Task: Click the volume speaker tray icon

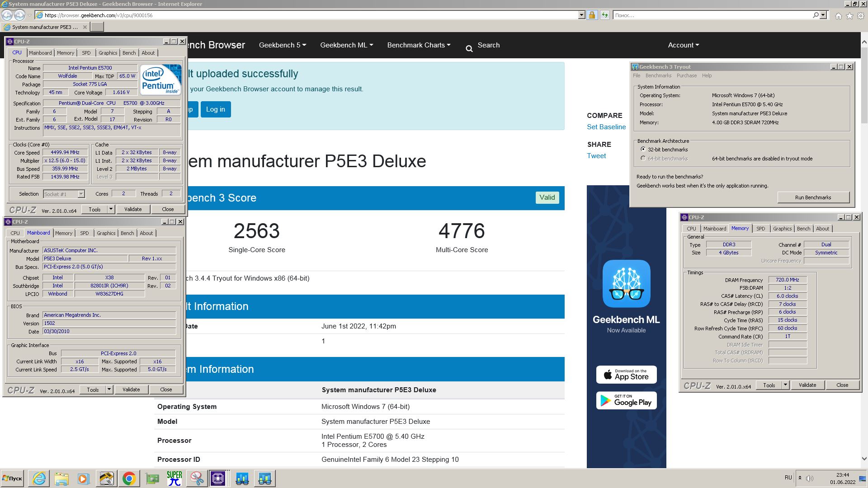Action: pos(810,478)
